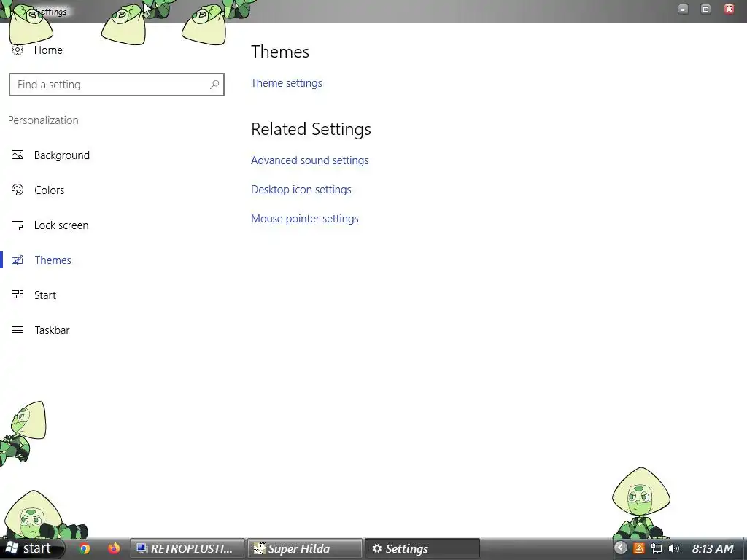Click the Themes page heading

pyautogui.click(x=280, y=52)
